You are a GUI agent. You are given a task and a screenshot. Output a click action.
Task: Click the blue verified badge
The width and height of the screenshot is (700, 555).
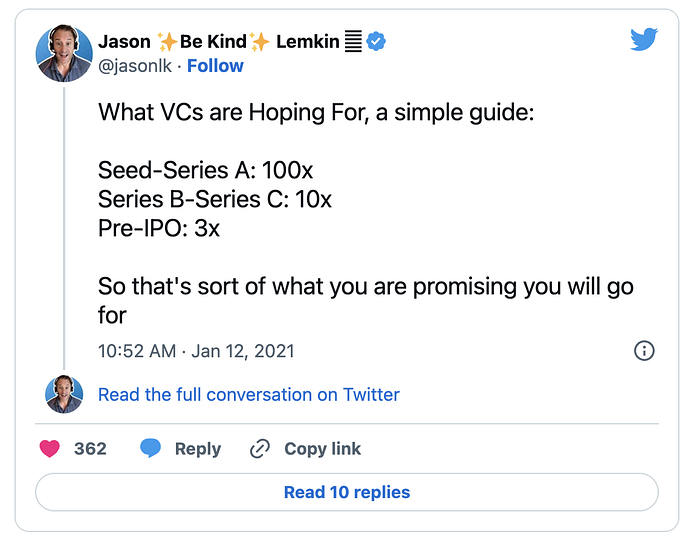376,42
